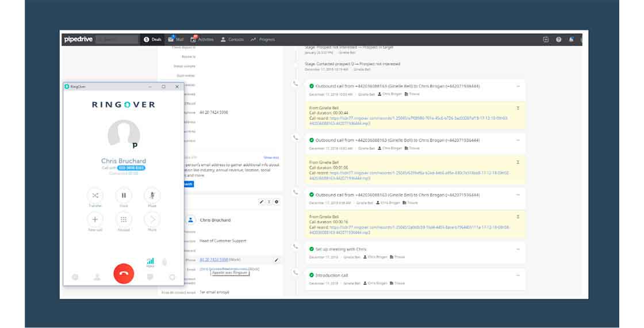Hang up the RingOver call
This screenshot has width=644, height=328.
124,273
